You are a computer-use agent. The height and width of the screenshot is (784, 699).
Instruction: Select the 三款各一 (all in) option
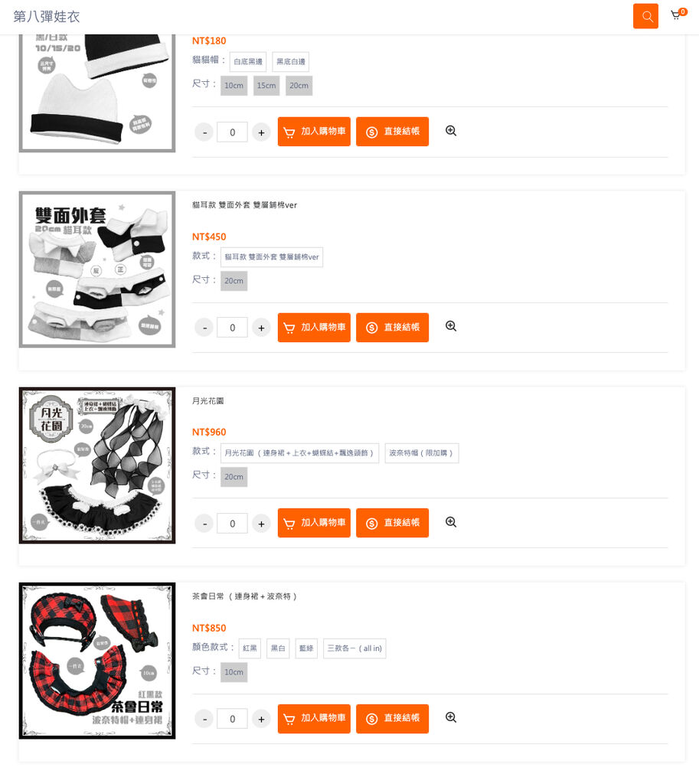pyautogui.click(x=354, y=648)
